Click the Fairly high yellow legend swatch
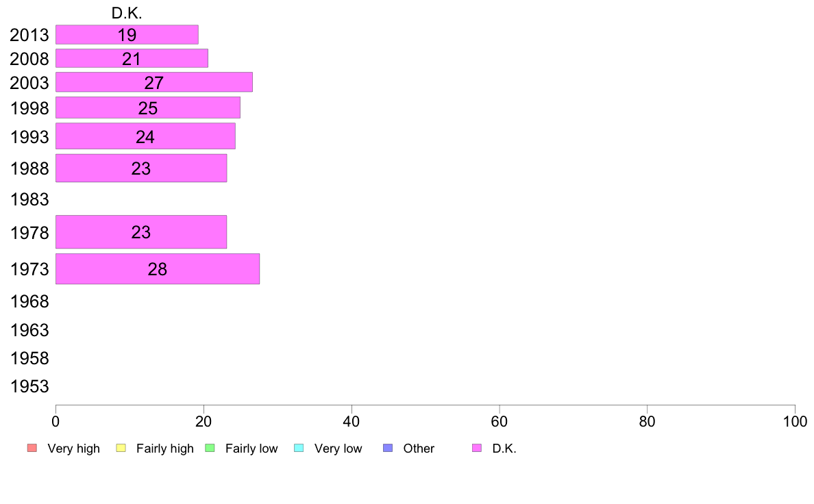This screenshot has width=814, height=504. (121, 448)
